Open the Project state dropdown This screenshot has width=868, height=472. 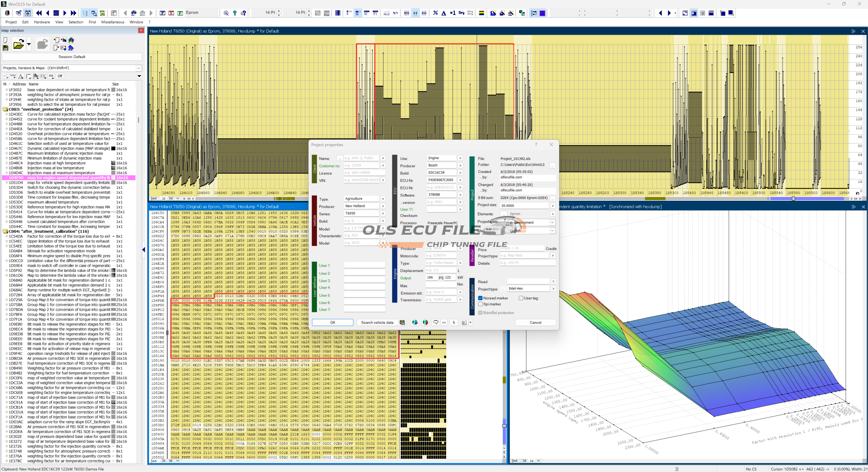coord(552,222)
